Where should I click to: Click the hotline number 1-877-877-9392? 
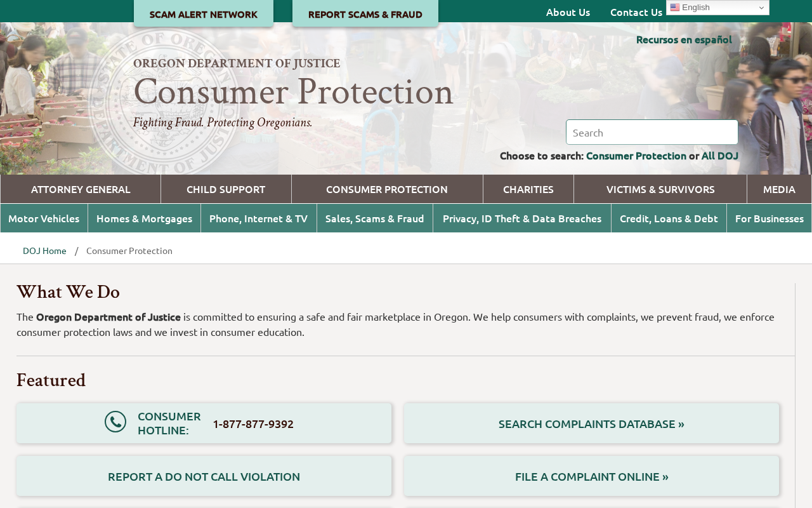coord(253,424)
